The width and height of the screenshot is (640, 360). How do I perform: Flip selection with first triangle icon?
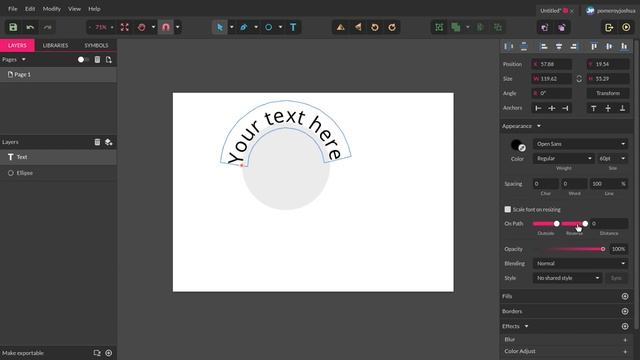click(x=340, y=27)
